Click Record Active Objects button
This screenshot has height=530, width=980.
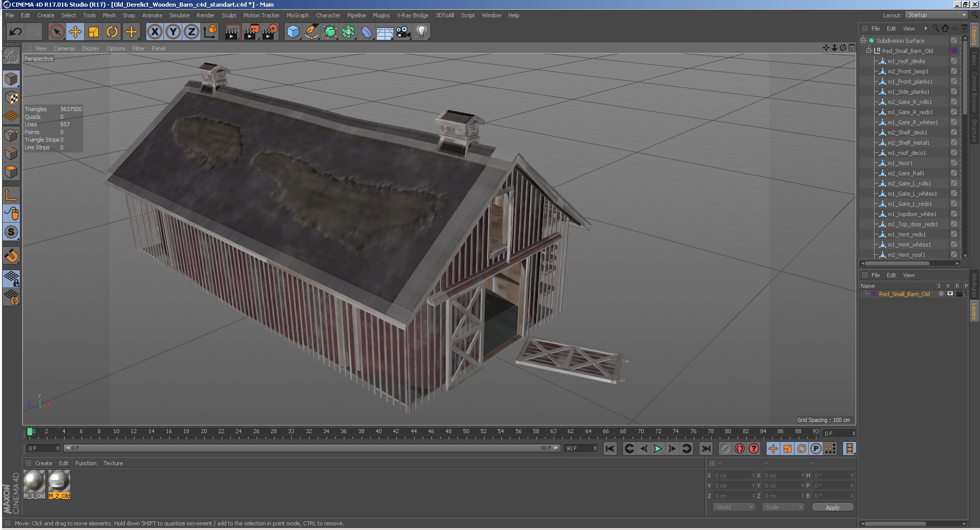725,448
